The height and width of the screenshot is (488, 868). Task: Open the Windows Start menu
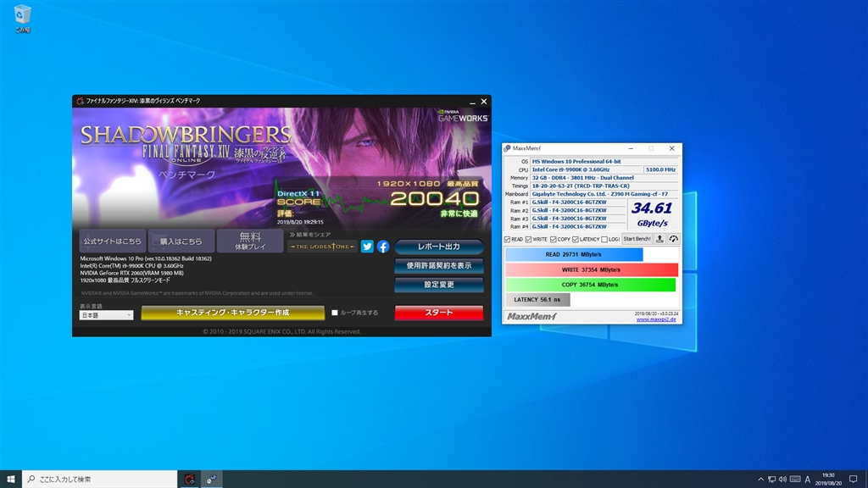(10, 480)
